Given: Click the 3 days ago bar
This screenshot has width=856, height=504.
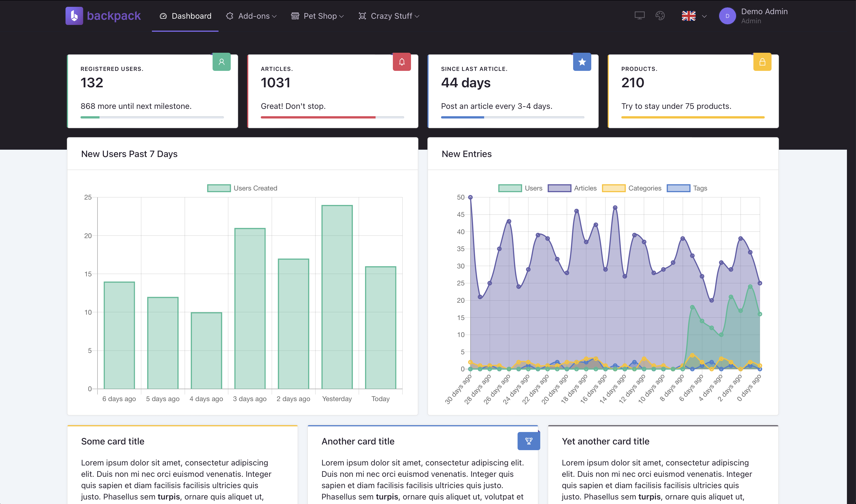Looking at the screenshot, I should click(250, 308).
